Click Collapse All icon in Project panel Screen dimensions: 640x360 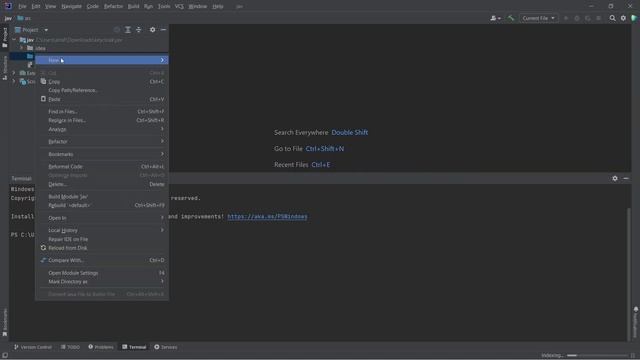[139, 30]
